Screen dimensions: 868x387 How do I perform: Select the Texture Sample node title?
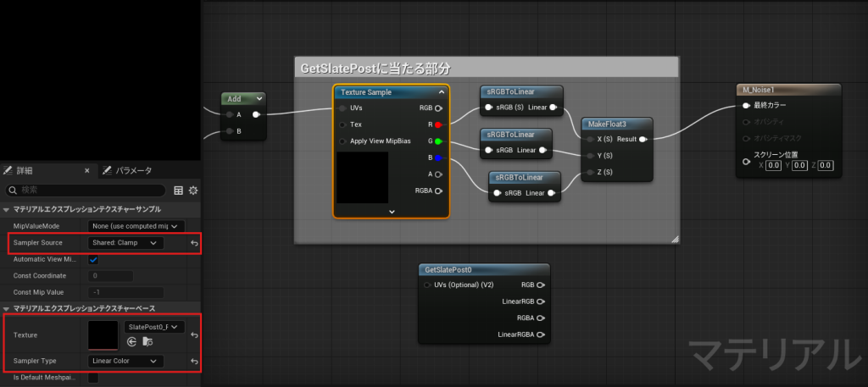coord(366,92)
